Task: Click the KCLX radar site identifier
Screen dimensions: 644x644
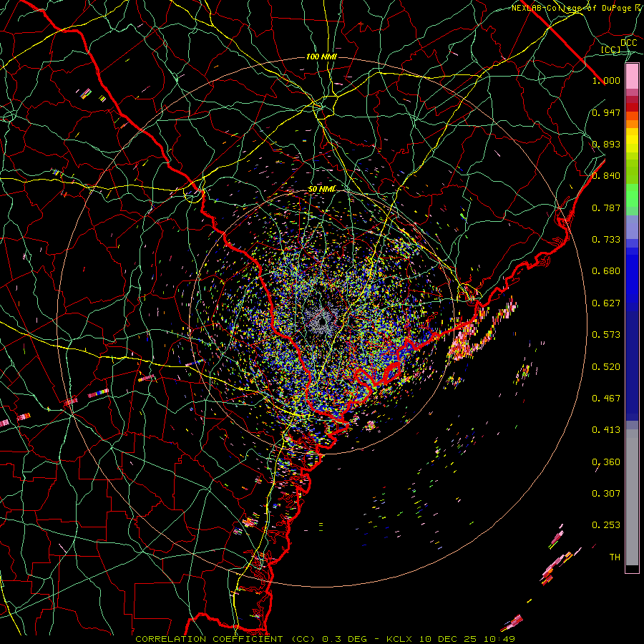Action: tap(401, 639)
